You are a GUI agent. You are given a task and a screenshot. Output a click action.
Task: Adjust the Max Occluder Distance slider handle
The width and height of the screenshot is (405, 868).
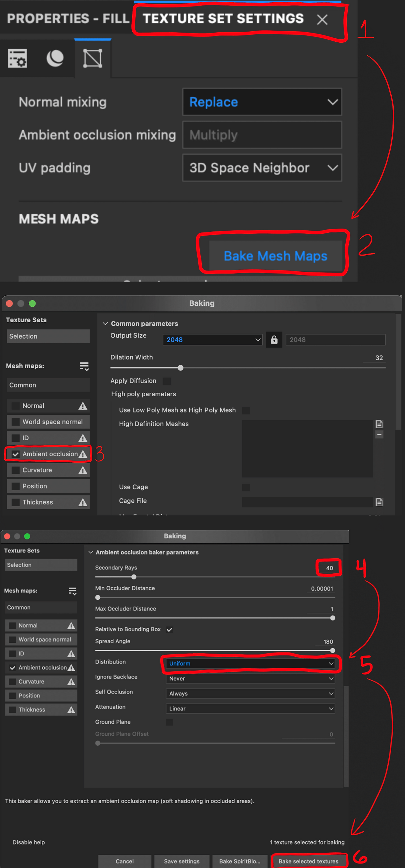[x=332, y=618]
